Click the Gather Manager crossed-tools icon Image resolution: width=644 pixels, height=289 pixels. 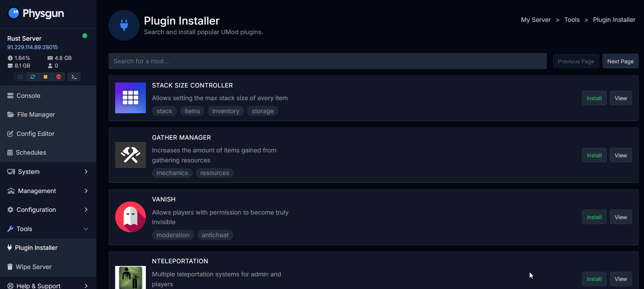click(x=130, y=155)
